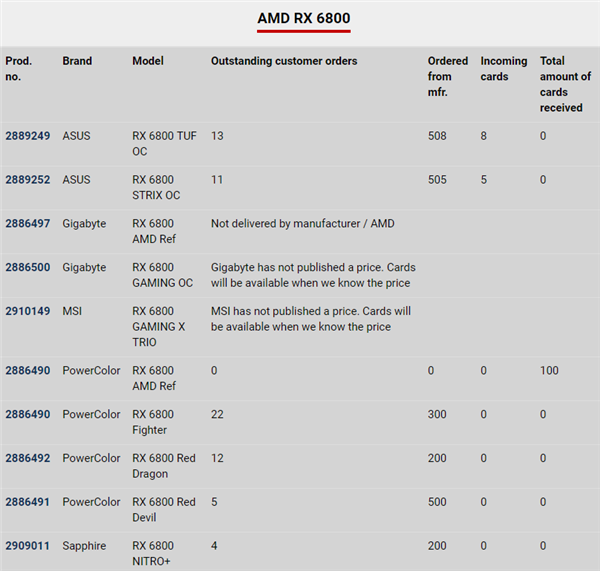Viewport: 600px width, 571px height.
Task: Select the 'RX 6800 NITRO+' model cell
Action: (x=153, y=553)
